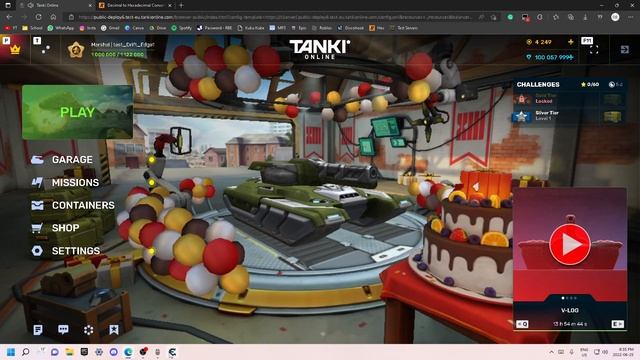Click the news carousel page dots
Image resolution: width=640 pixels, height=360 pixels.
(x=570, y=298)
